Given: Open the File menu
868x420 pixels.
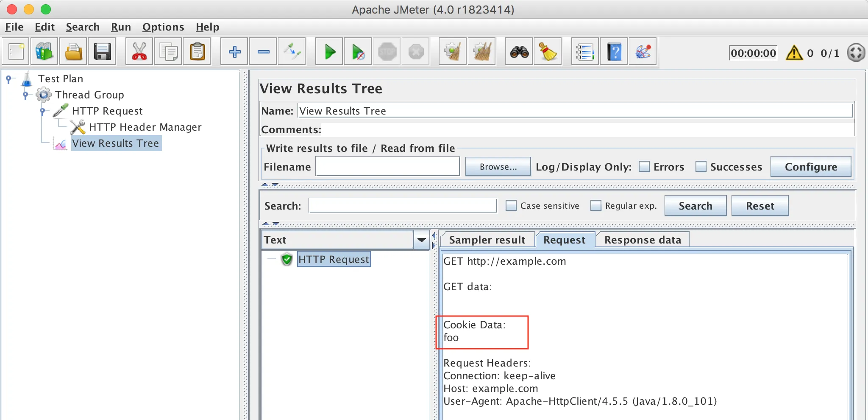Looking at the screenshot, I should [14, 27].
